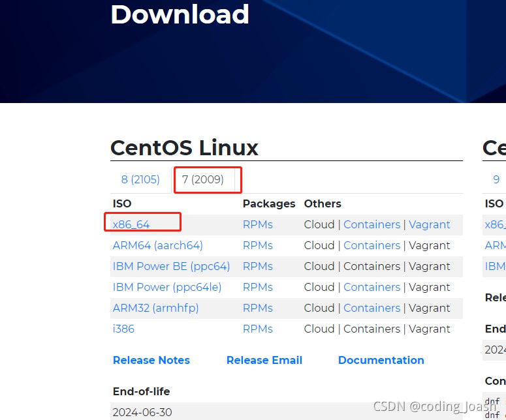Click the End-of-life label
The height and width of the screenshot is (420, 506).
point(141,391)
